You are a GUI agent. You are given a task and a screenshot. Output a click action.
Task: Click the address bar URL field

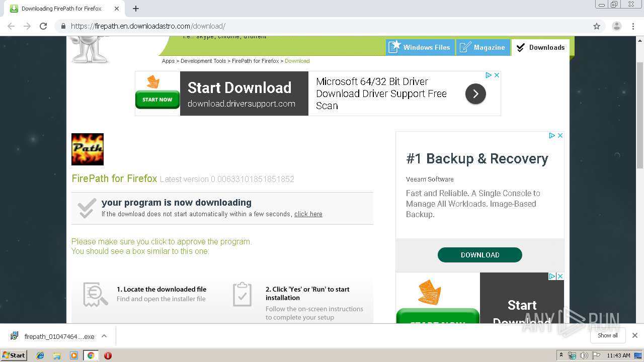pos(322,26)
